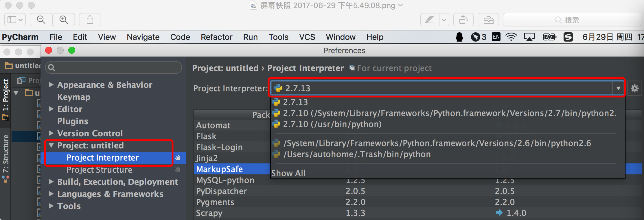Open the Navigate menu

143,37
